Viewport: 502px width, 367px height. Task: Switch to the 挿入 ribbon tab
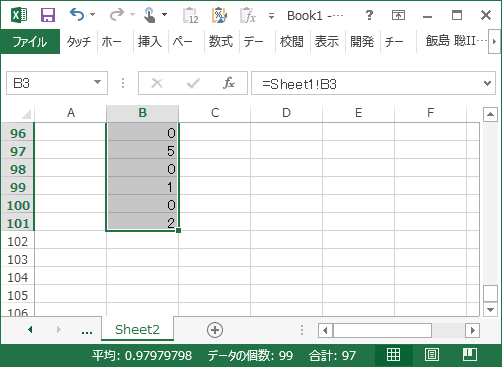point(150,42)
